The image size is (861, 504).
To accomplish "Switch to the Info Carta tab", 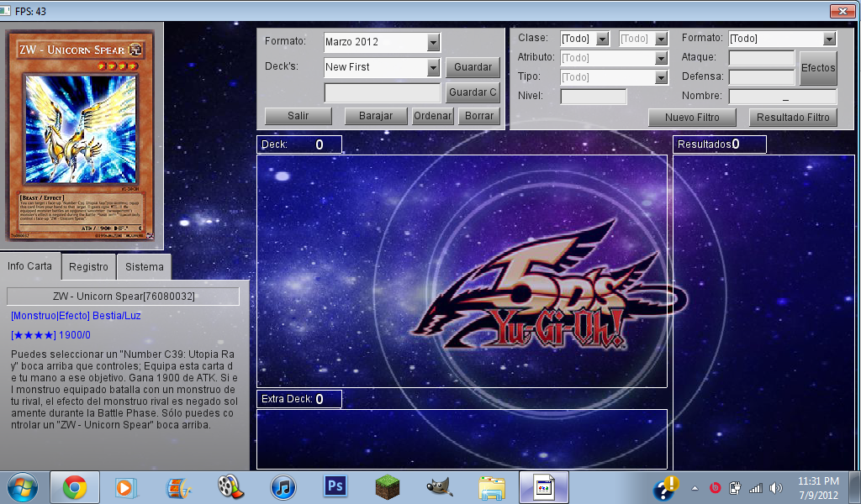I will (x=30, y=266).
